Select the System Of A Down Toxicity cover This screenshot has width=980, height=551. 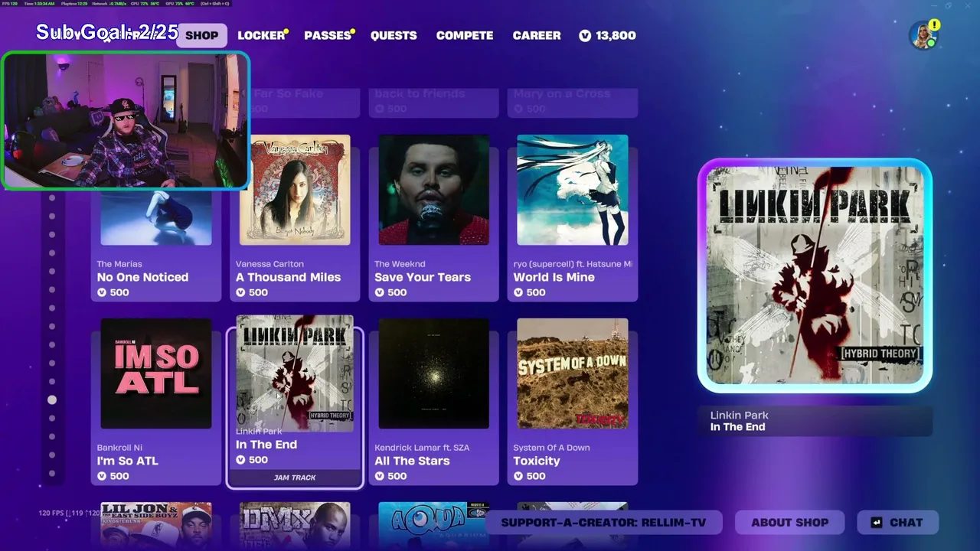click(x=573, y=373)
